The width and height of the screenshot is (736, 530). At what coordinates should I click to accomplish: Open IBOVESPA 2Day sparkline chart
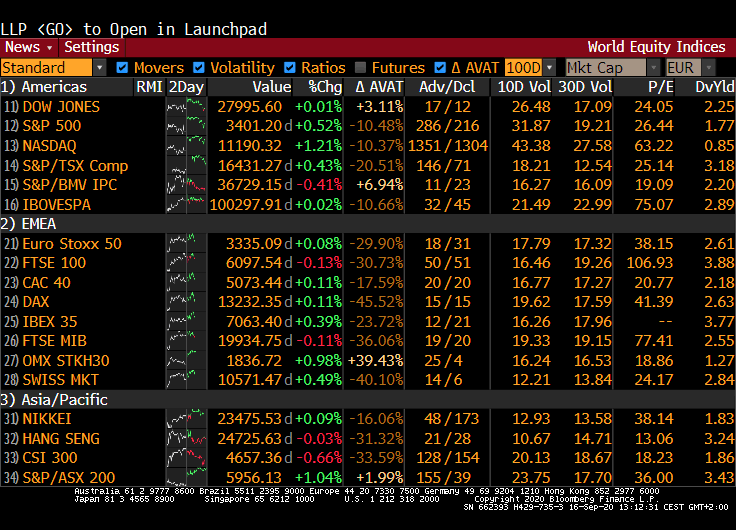pyautogui.click(x=186, y=204)
